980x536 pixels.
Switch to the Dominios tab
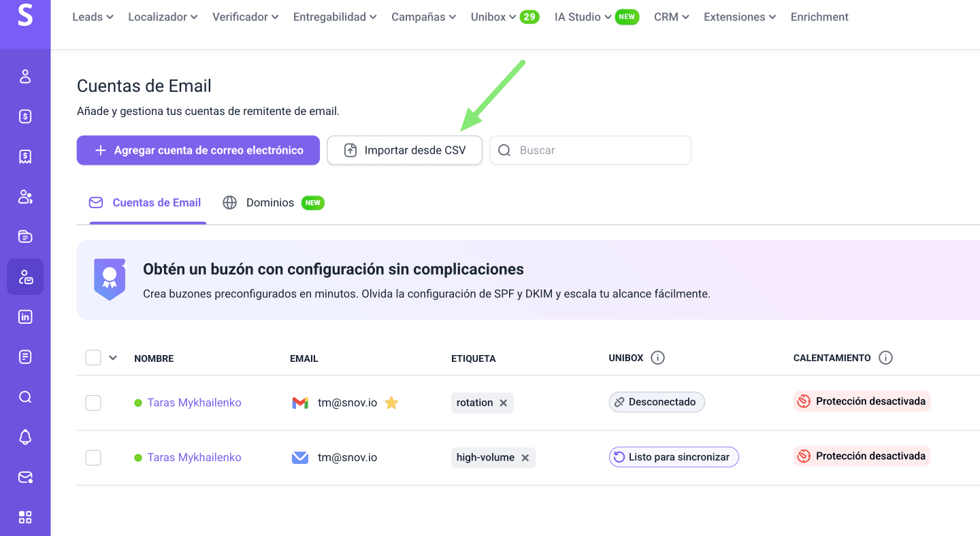pos(269,203)
